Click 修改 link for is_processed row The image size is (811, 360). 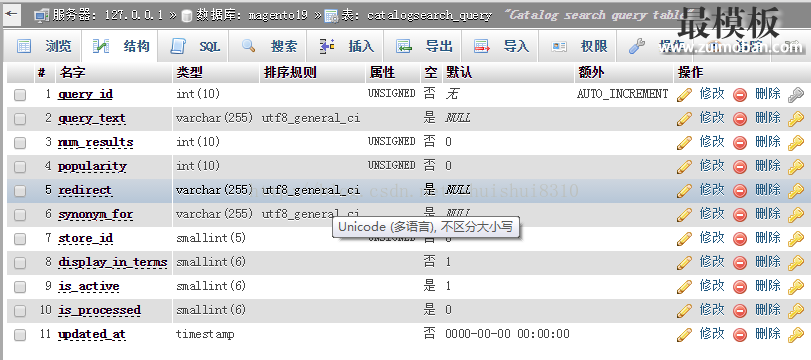712,310
